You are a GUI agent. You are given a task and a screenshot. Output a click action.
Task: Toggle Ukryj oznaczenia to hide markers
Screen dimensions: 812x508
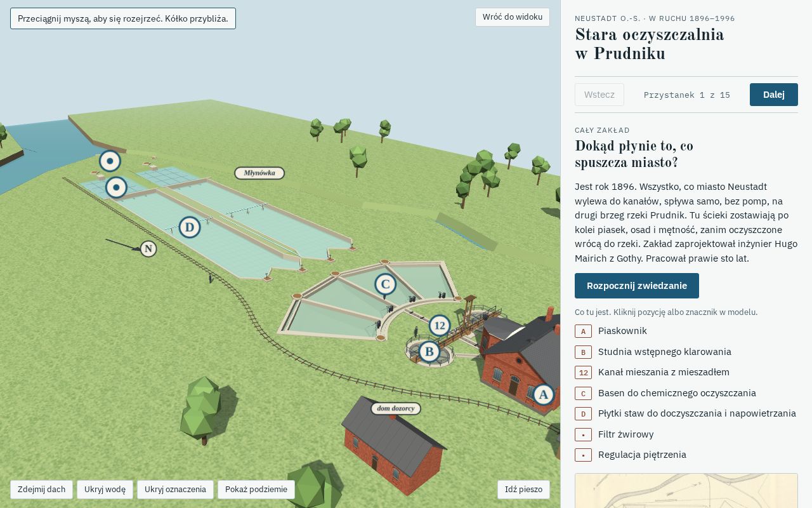coord(175,490)
